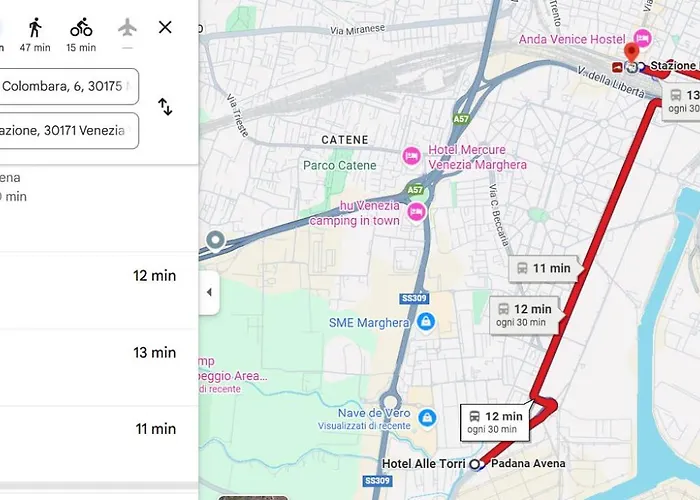Click the grey origin circle marker on highway
Screen dimensions: 700x500
point(216,241)
